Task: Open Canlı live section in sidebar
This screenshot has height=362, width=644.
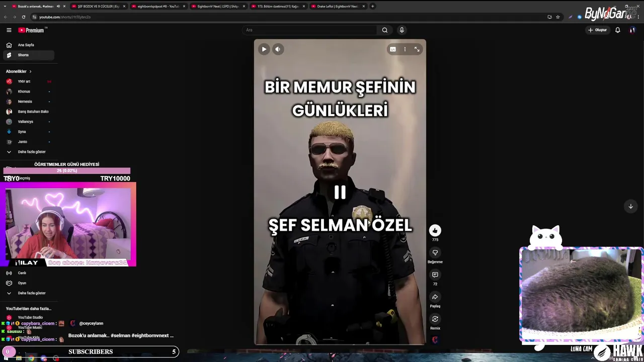Action: click(x=28, y=273)
